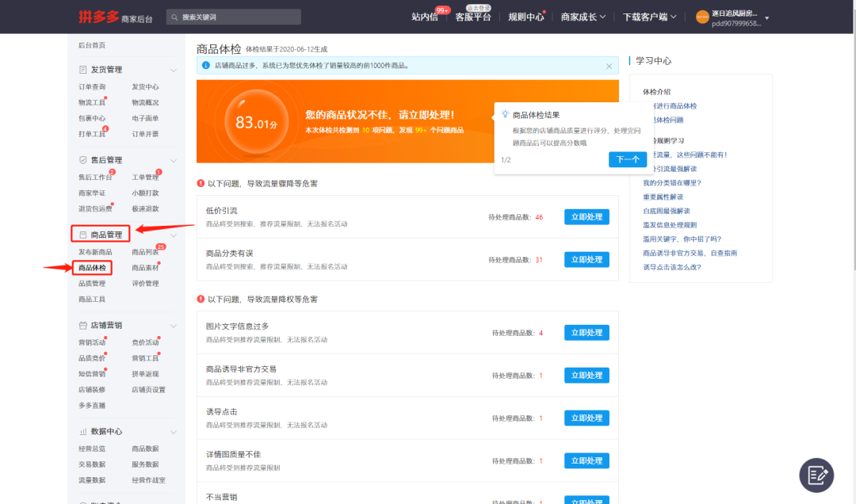The image size is (856, 504).
Task: Open 营销活动 in sidebar
Action: (x=92, y=343)
